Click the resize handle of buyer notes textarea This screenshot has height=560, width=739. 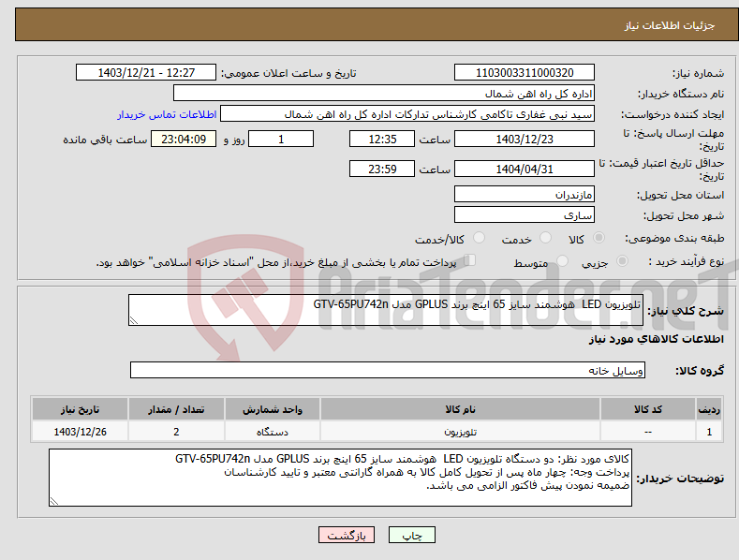(x=54, y=501)
